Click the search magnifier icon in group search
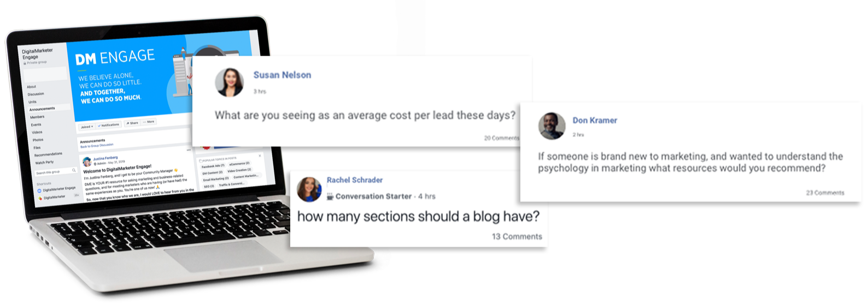 coord(74,170)
